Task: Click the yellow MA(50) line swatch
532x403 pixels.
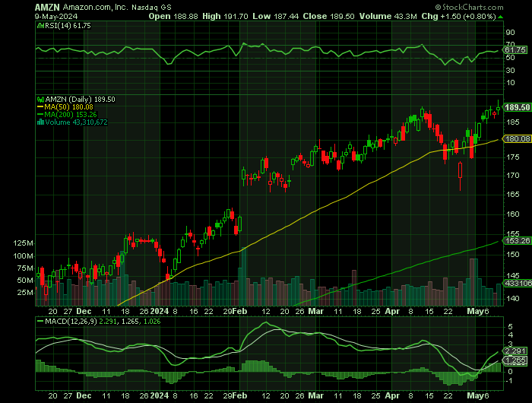Action: tap(40, 107)
